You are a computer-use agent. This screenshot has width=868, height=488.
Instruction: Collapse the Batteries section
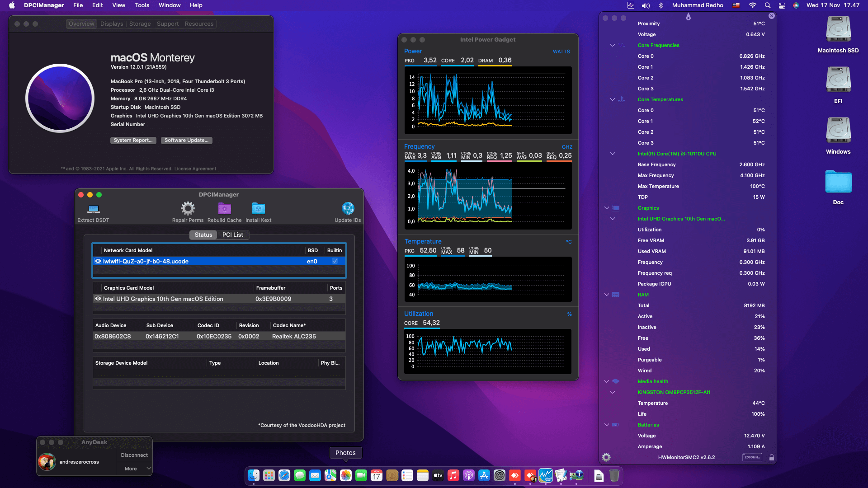pyautogui.click(x=607, y=425)
